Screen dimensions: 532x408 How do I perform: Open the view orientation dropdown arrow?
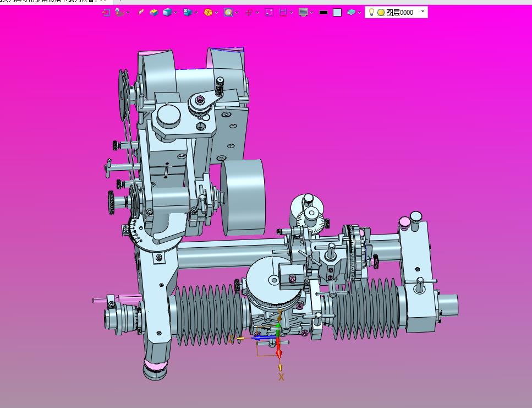click(196, 13)
